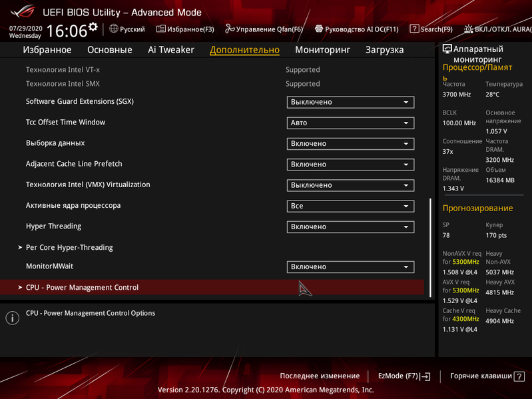The width and height of the screenshot is (532, 399).
Task: Click the 170 pts cooler score
Action: [x=496, y=235]
